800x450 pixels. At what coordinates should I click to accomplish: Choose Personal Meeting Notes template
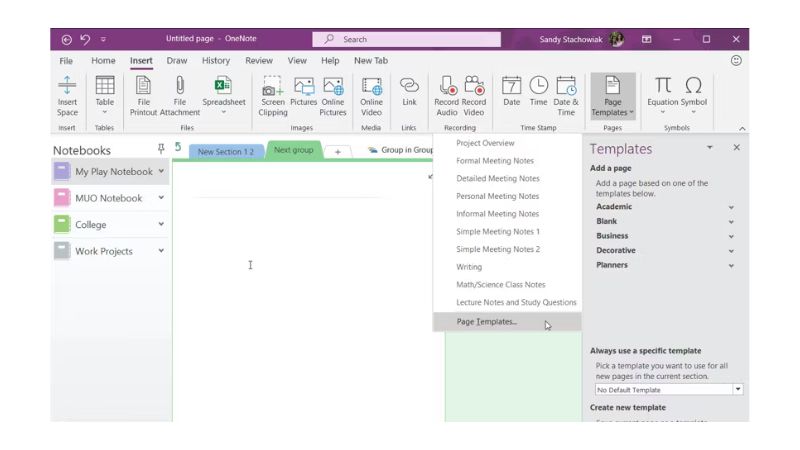click(497, 196)
